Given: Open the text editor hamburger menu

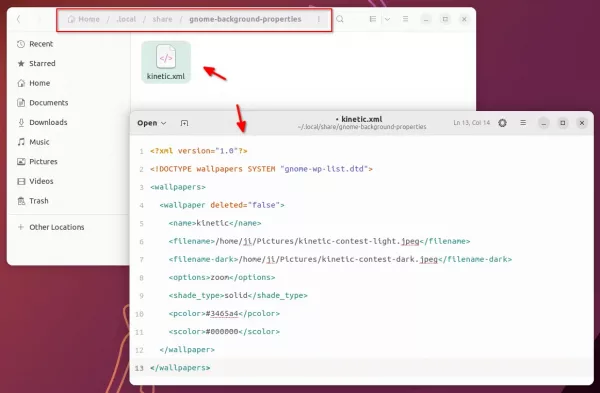Looking at the screenshot, I should point(523,123).
